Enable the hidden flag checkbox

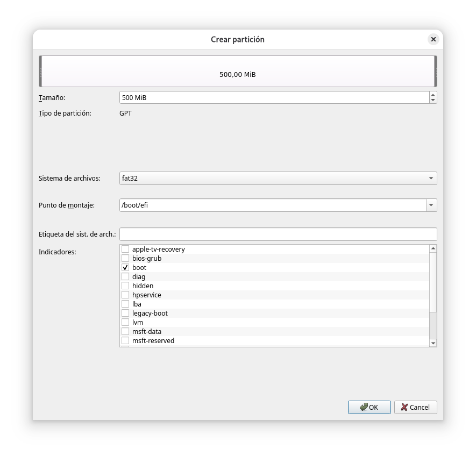coord(125,286)
